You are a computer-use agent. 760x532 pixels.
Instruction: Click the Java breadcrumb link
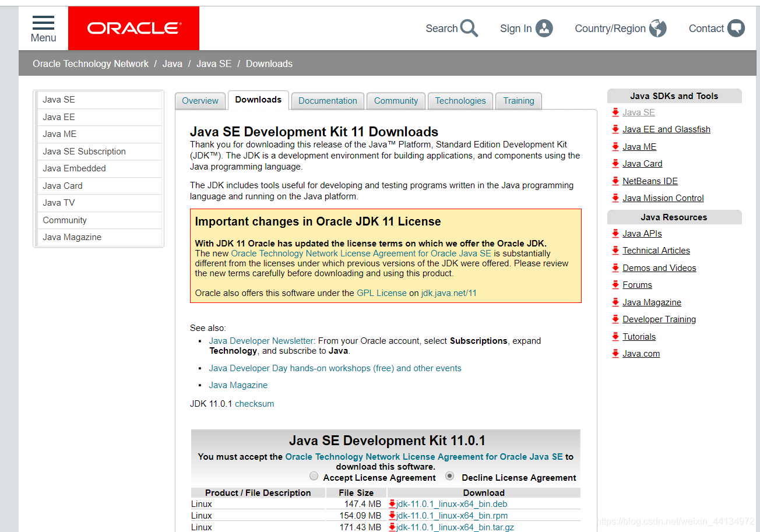pyautogui.click(x=172, y=64)
